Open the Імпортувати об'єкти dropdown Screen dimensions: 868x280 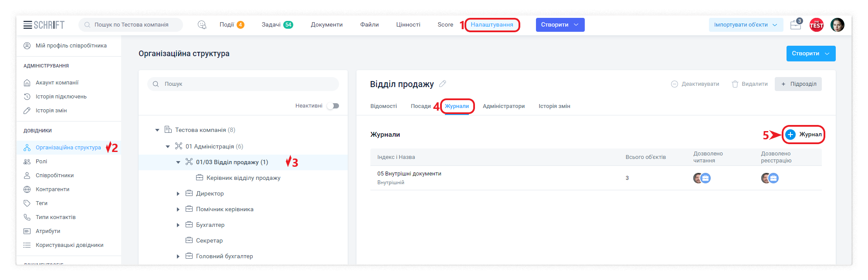tap(746, 25)
